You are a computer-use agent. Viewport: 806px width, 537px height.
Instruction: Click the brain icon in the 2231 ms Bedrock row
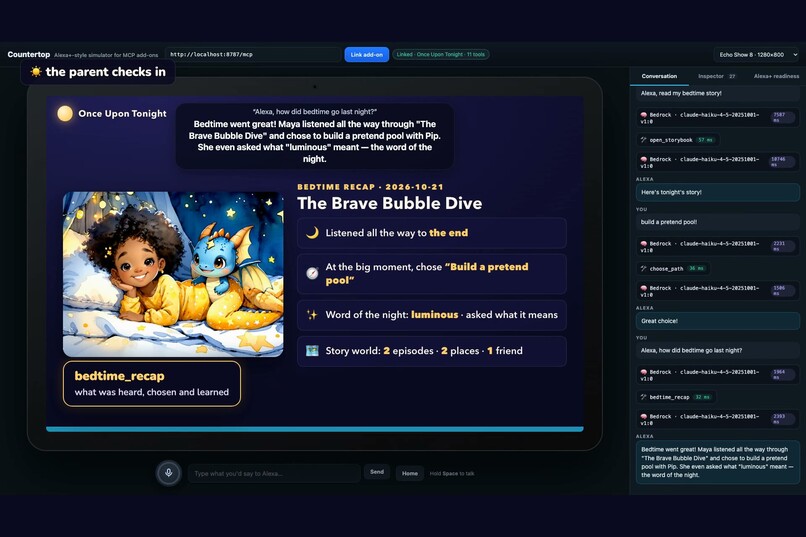[x=644, y=244]
